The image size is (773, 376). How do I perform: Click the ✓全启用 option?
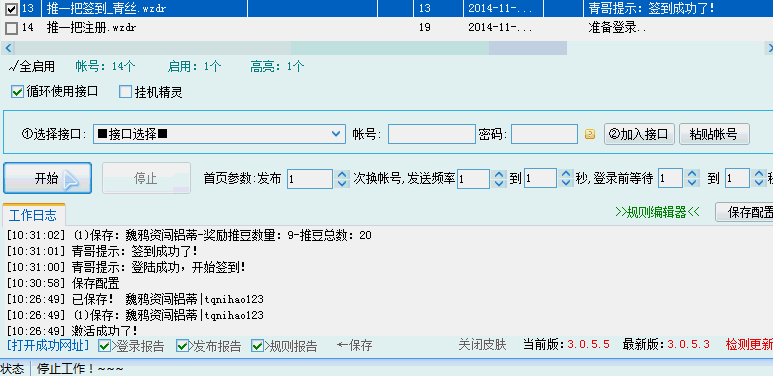click(32, 67)
